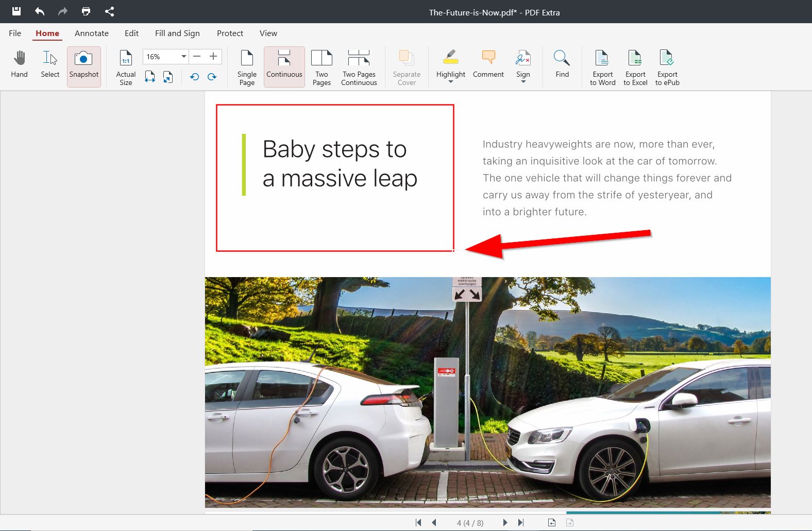
Task: Export the PDF to ePub
Action: (667, 67)
